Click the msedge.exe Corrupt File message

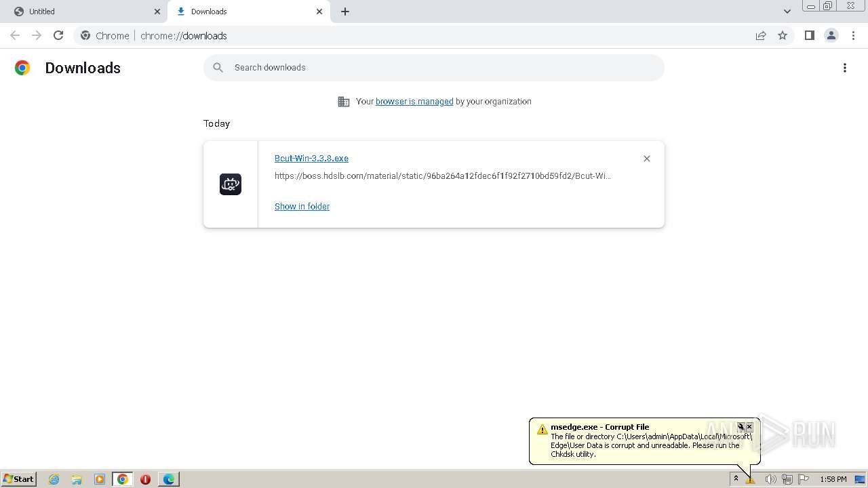click(x=651, y=445)
